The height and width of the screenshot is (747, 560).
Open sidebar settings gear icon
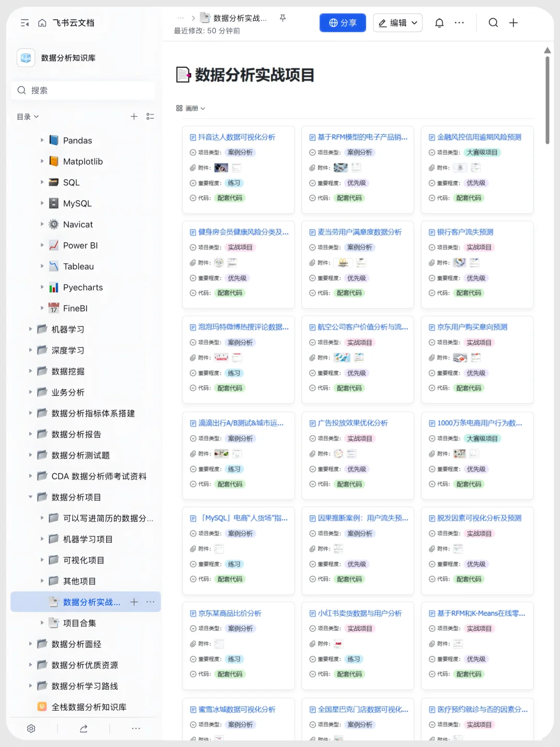click(x=31, y=728)
